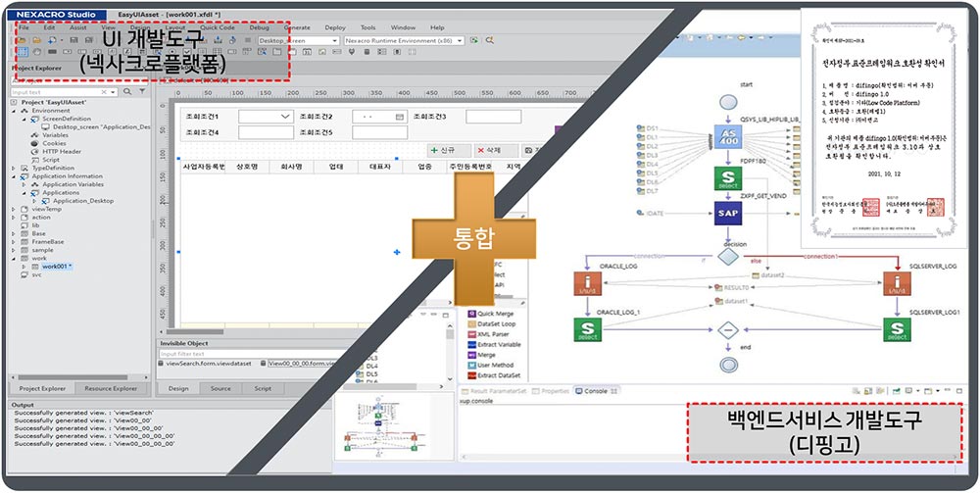The image size is (980, 493).
Task: Switch to the Source tab
Action: point(220,389)
